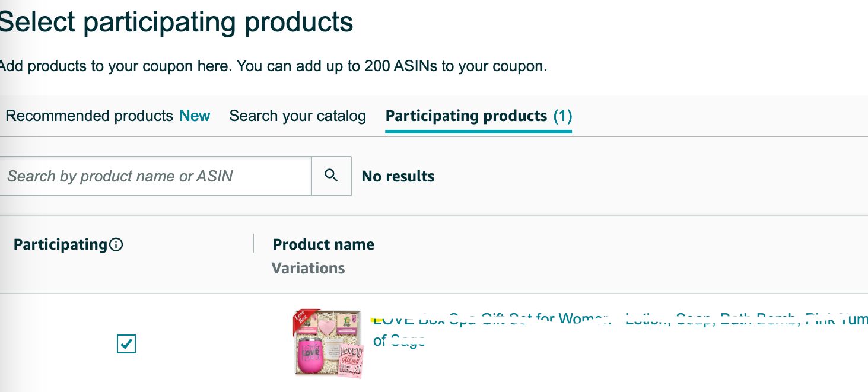Click the pink tumbler in the product image

tap(313, 355)
